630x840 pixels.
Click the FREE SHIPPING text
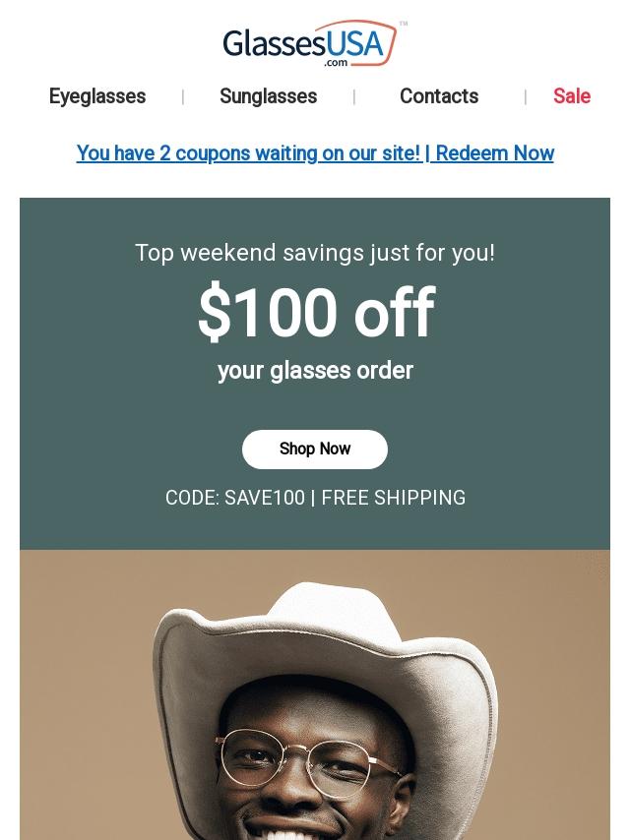coord(394,498)
